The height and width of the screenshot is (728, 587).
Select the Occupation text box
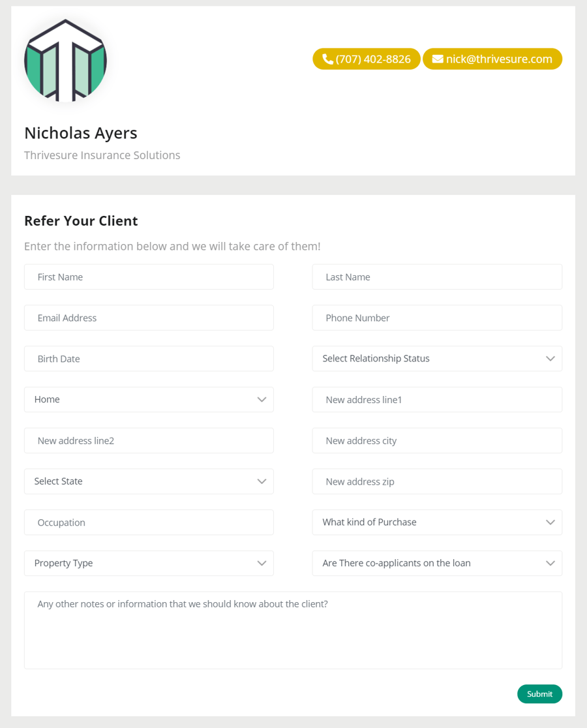point(149,523)
